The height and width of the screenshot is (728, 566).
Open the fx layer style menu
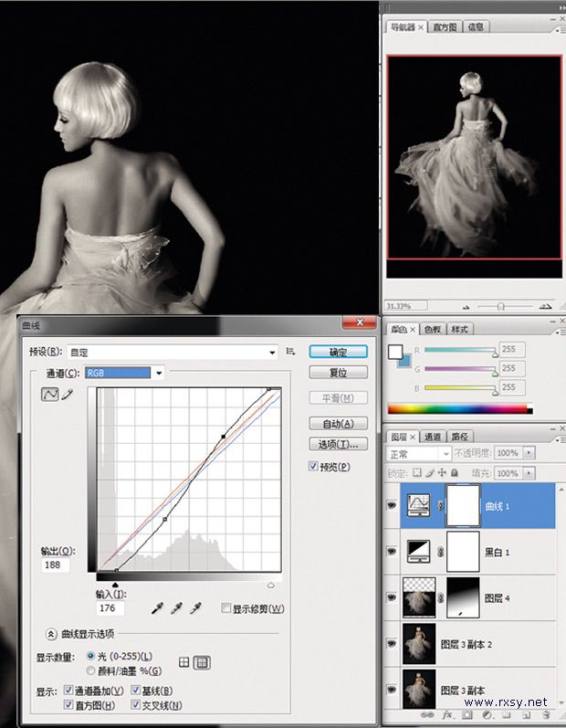pos(447,715)
